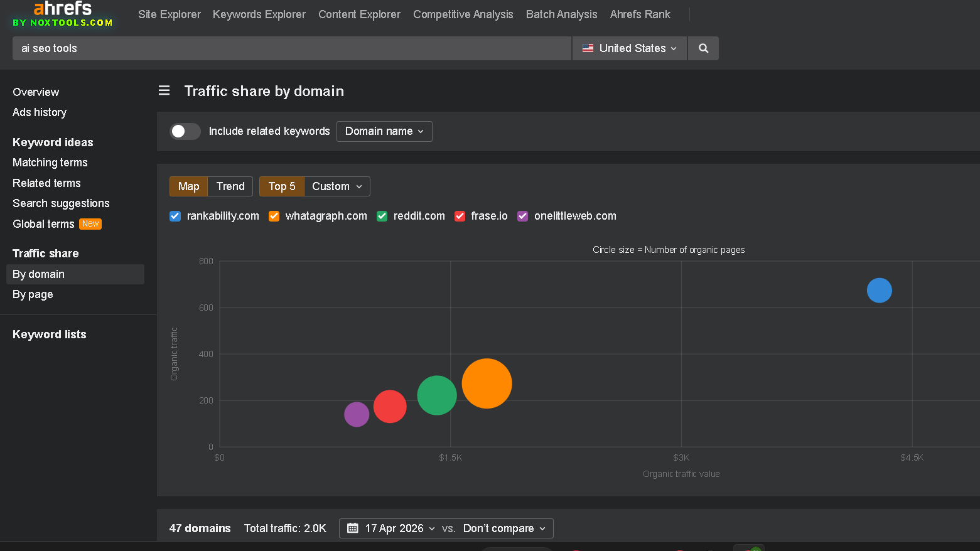Click the red frase.io bubble

point(390,407)
